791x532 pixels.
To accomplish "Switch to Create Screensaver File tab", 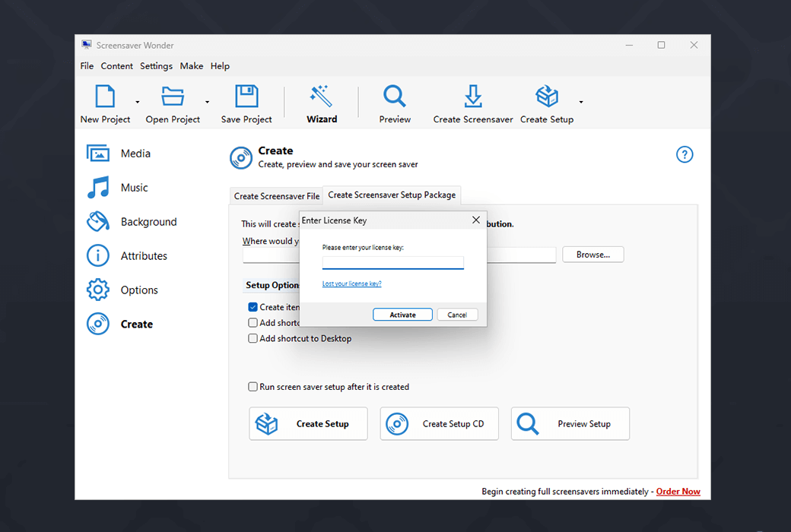I will pyautogui.click(x=276, y=196).
